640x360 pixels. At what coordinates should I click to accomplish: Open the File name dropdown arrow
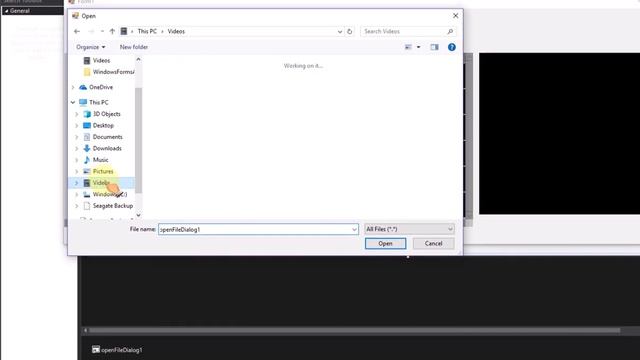click(x=354, y=229)
